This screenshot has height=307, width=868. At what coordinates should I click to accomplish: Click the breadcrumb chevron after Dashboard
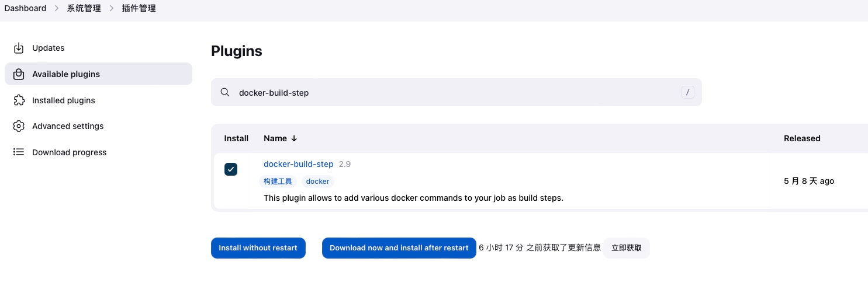point(57,9)
